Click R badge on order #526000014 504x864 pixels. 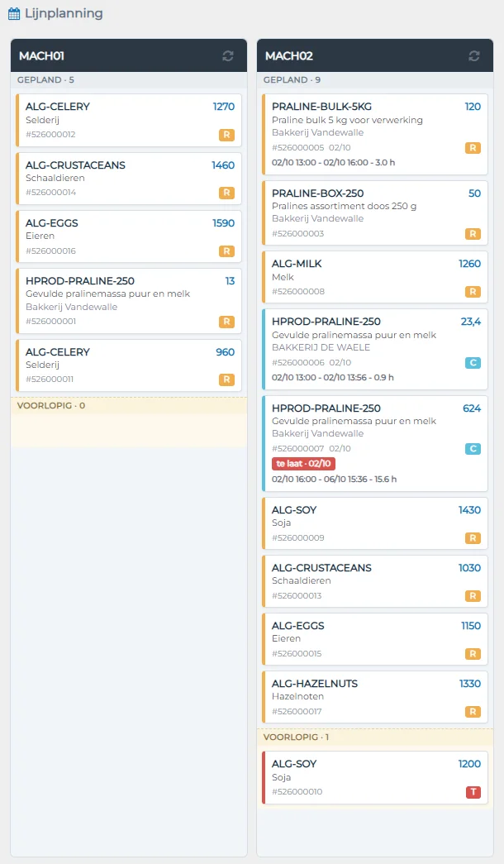tap(226, 193)
